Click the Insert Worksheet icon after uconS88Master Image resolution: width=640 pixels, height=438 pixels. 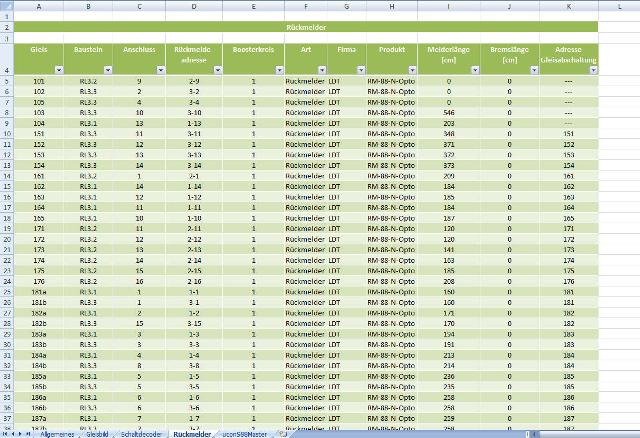(282, 434)
